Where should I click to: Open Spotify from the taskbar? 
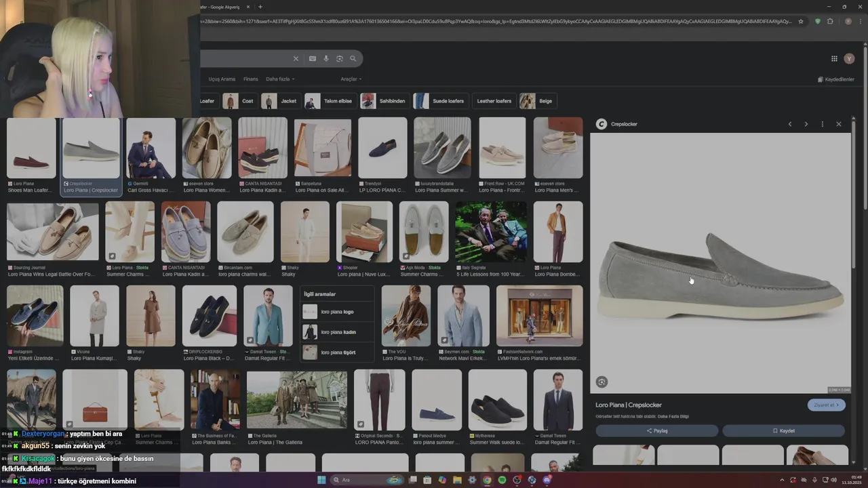pos(502,480)
